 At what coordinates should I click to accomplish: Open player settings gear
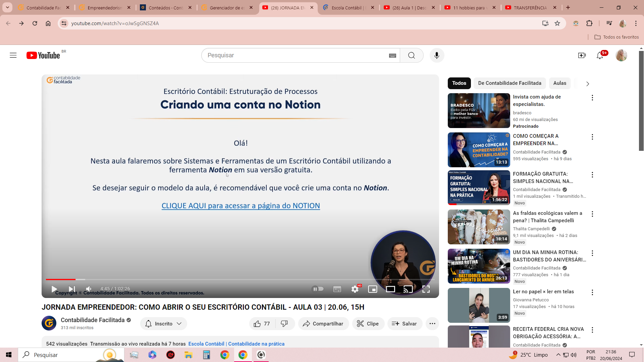pyautogui.click(x=355, y=289)
